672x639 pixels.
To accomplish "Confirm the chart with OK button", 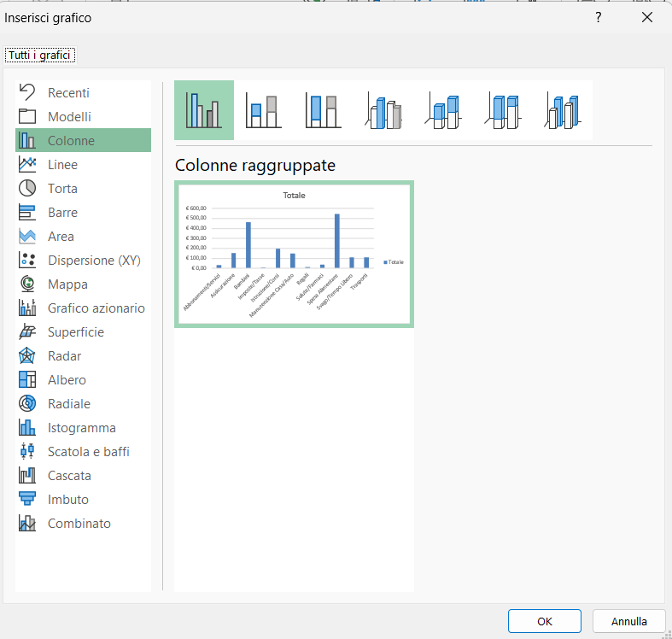I will [544, 621].
